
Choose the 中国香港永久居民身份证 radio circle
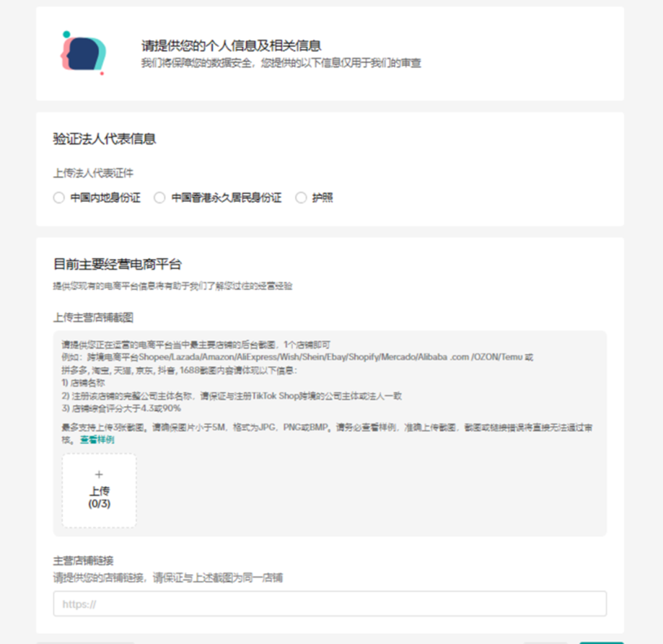159,198
